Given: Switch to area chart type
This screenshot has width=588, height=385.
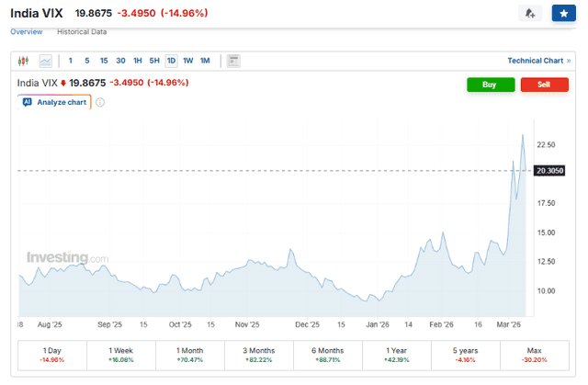Looking at the screenshot, I should (x=46, y=61).
